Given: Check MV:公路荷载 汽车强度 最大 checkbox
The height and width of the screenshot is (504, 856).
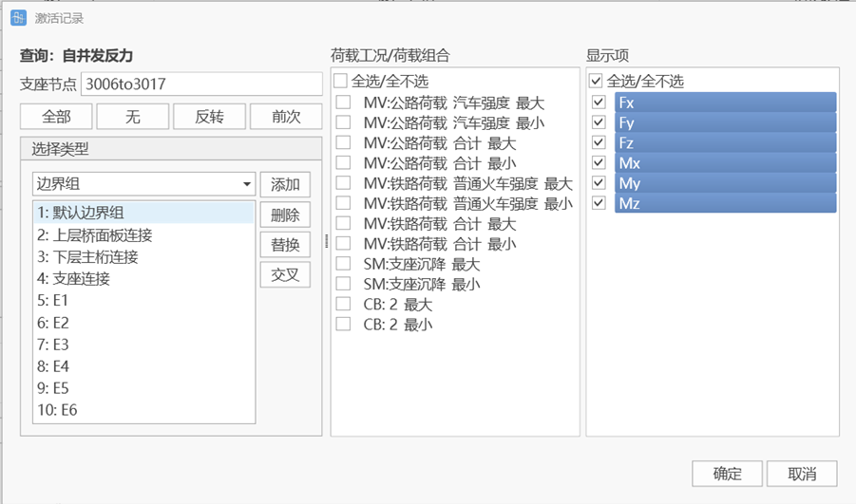Looking at the screenshot, I should point(343,102).
